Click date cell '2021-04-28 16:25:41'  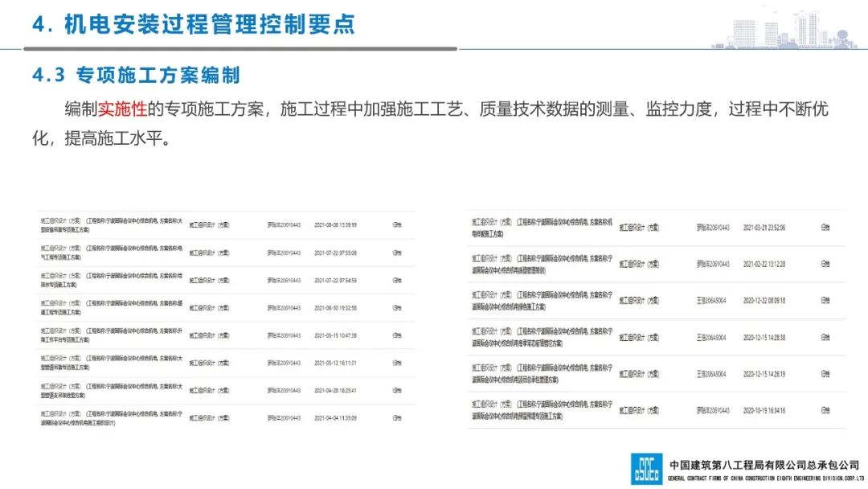(335, 390)
